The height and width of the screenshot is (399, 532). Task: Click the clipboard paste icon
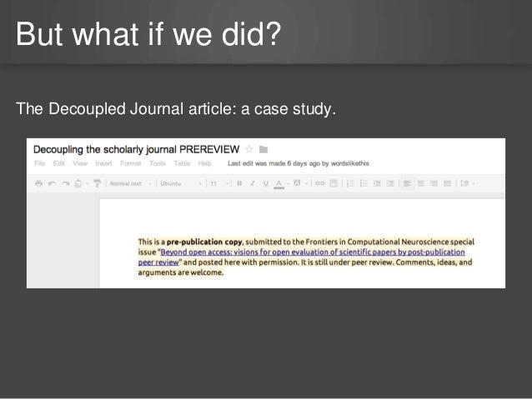[x=78, y=183]
